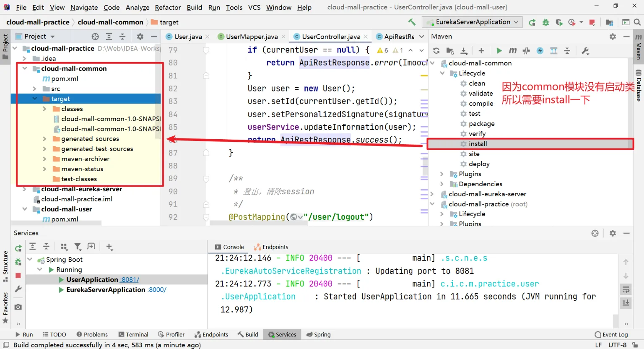Expand the classes folder in target
The width and height of the screenshot is (644, 349).
(44, 109)
